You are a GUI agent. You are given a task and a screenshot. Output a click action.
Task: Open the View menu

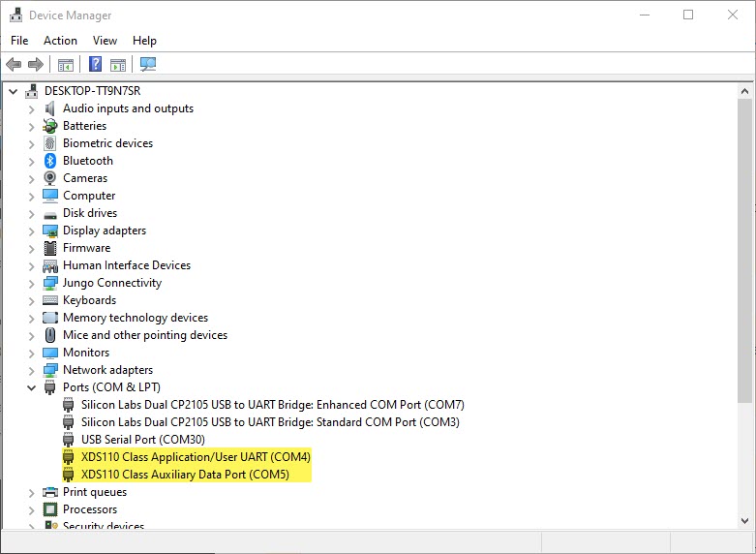[x=105, y=41]
